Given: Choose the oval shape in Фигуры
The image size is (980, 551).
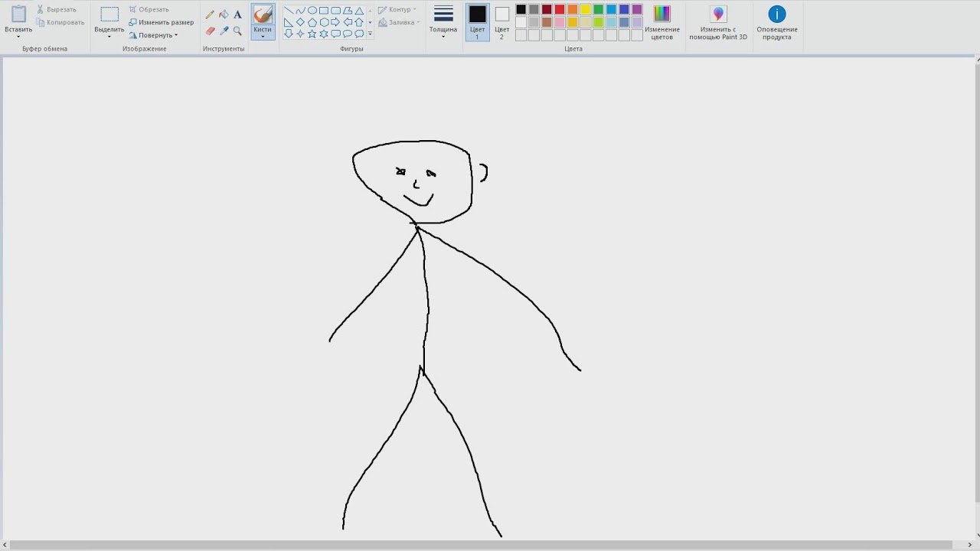Looking at the screenshot, I should point(312,11).
